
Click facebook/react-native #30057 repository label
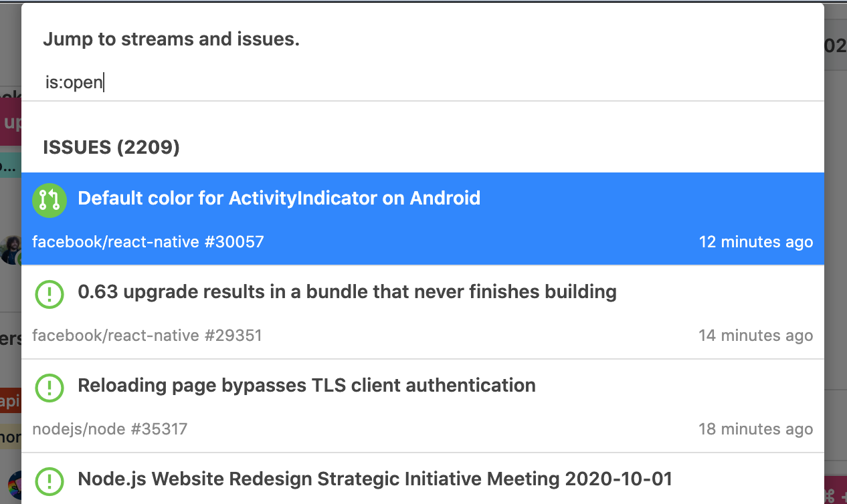pyautogui.click(x=148, y=242)
